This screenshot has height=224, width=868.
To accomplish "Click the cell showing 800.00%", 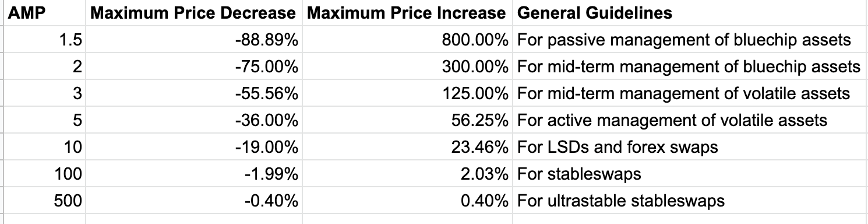I will point(407,40).
